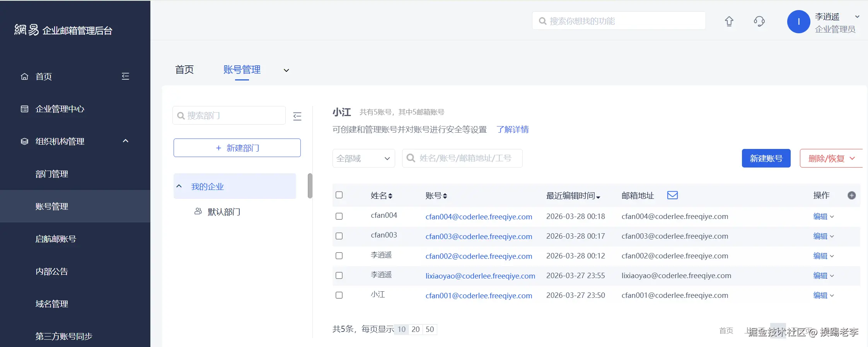Sort by account using the 账号 arrows

pyautogui.click(x=445, y=196)
